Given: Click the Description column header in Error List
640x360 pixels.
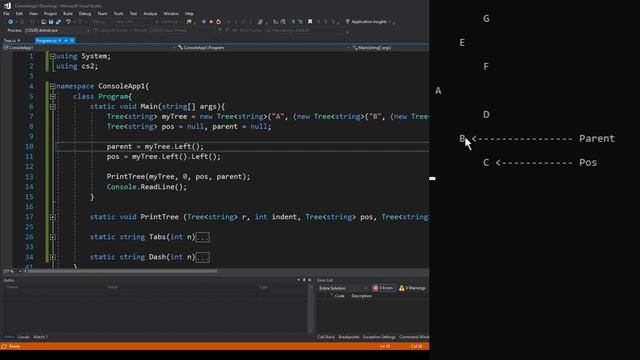Looking at the screenshot, I should (362, 296).
